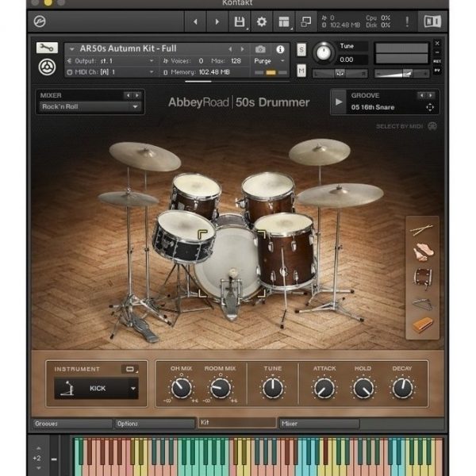This screenshot has height=476, width=476.
Task: Click the exclamation panic button
Action: point(407,21)
